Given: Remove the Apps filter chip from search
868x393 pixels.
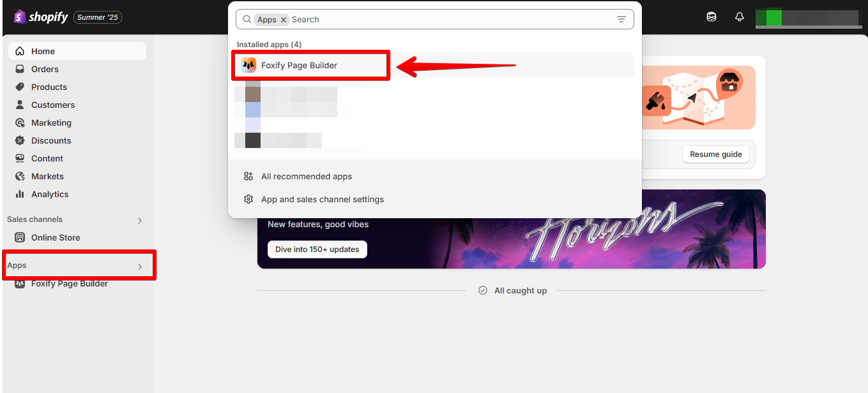Looking at the screenshot, I should (284, 20).
